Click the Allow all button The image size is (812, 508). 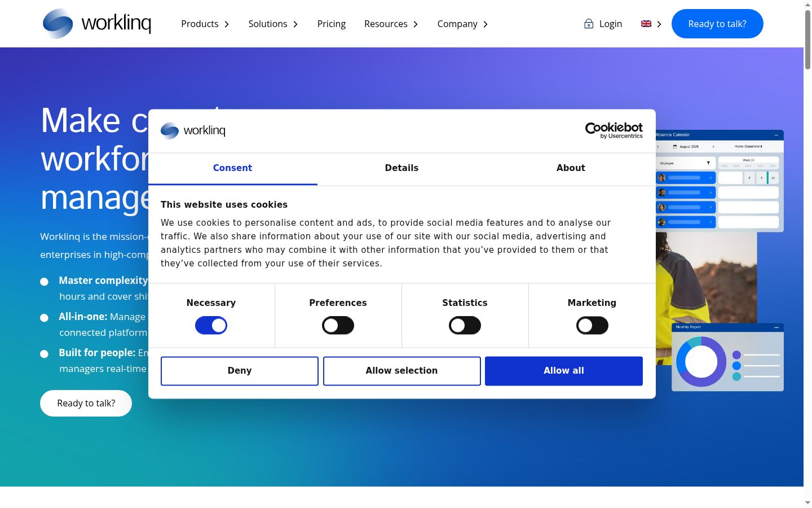click(564, 371)
